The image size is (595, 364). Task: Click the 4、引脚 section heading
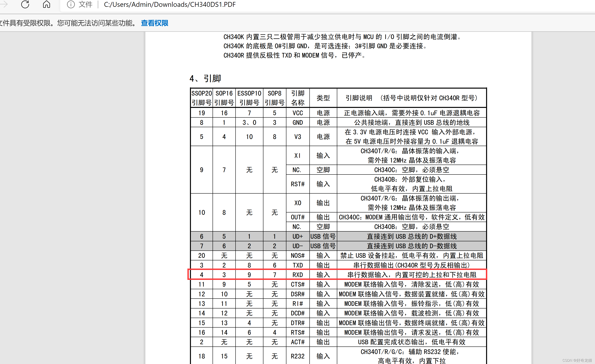click(205, 78)
